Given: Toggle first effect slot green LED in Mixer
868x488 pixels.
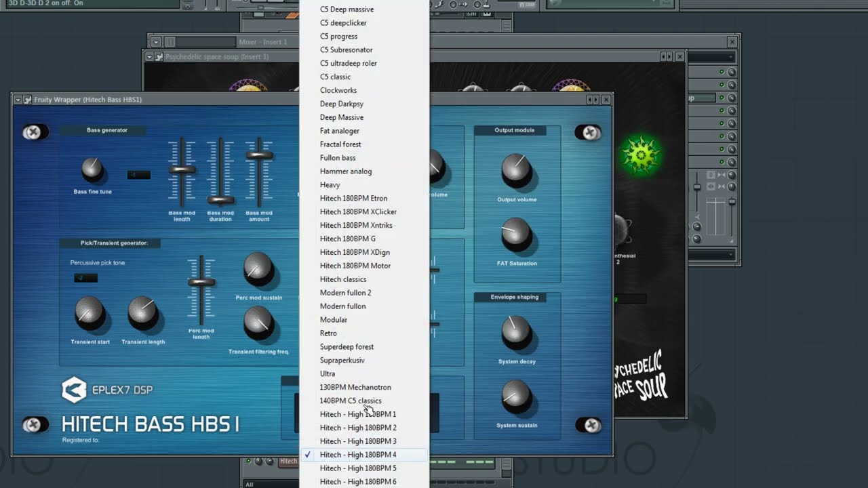Looking at the screenshot, I should coord(722,72).
